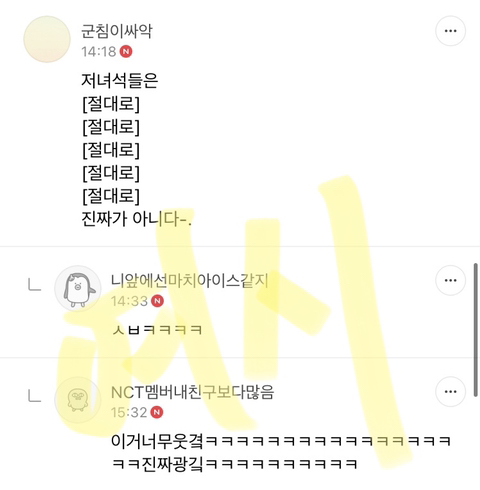Open the pig-costume profile avatar
This screenshot has height=490, width=480.
[78, 289]
